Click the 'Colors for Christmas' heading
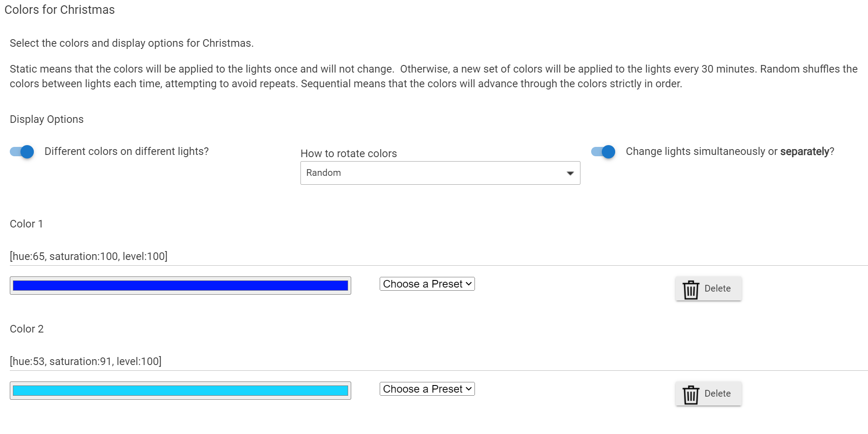 pyautogui.click(x=60, y=10)
